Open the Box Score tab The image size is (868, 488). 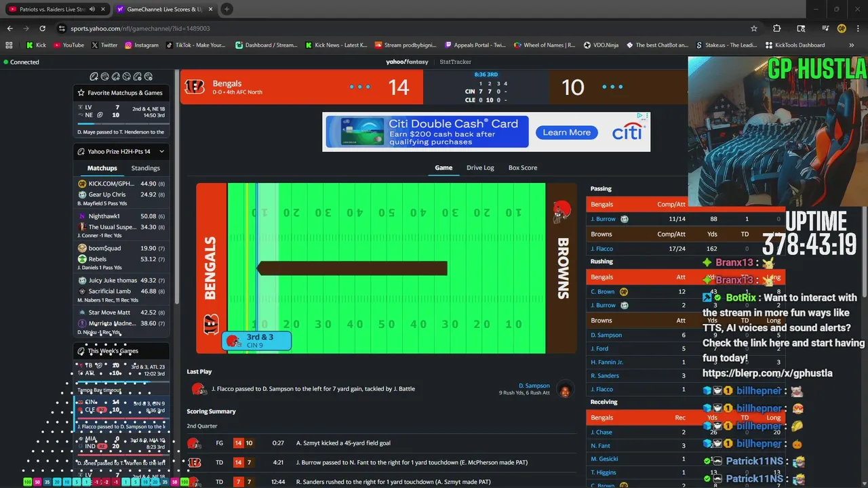pos(523,167)
